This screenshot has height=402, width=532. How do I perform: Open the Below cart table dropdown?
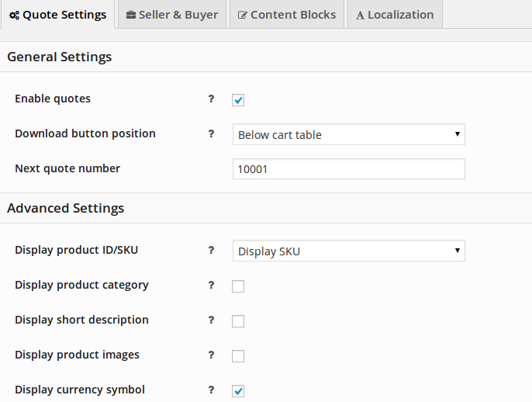[349, 134]
